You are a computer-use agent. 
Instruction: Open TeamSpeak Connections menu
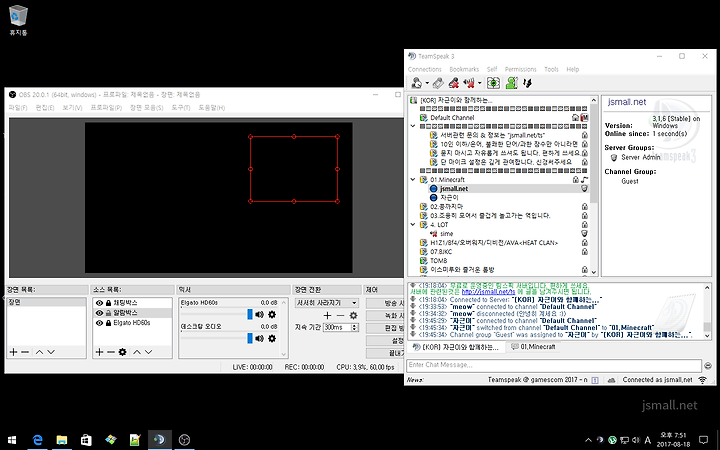pos(425,69)
